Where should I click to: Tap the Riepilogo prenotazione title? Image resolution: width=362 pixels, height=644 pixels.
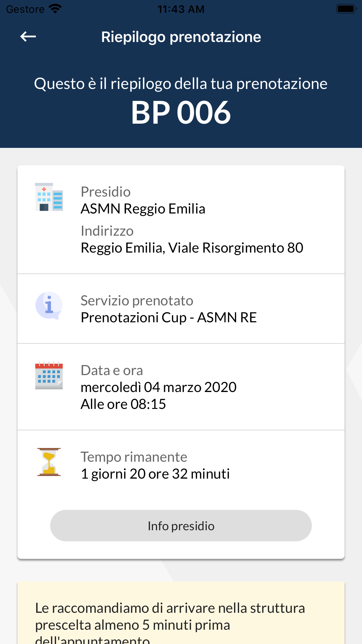[181, 37]
